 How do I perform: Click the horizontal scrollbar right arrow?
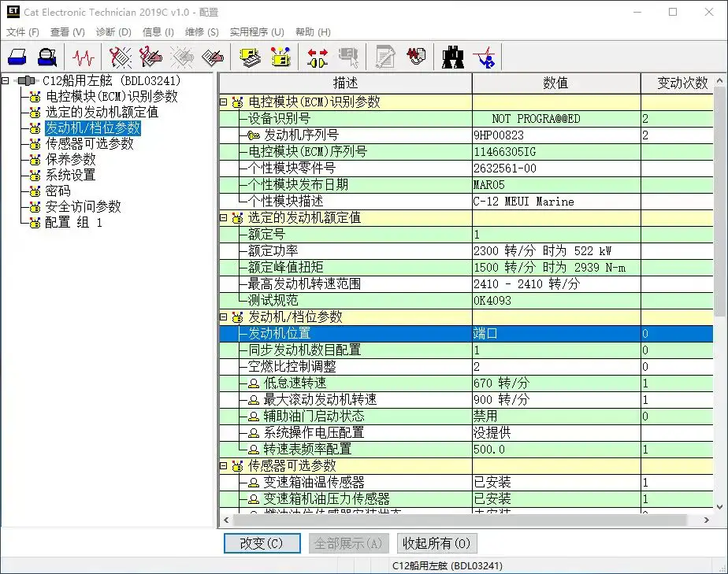point(706,520)
